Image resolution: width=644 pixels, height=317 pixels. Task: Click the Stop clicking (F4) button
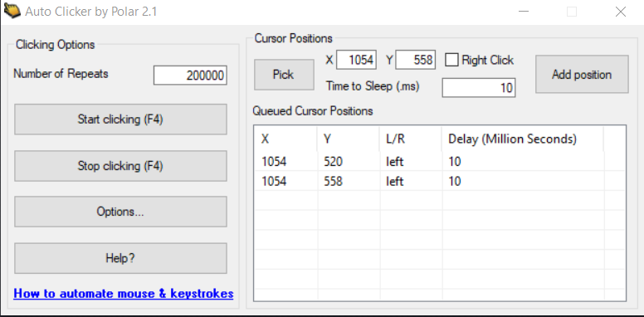coord(120,166)
